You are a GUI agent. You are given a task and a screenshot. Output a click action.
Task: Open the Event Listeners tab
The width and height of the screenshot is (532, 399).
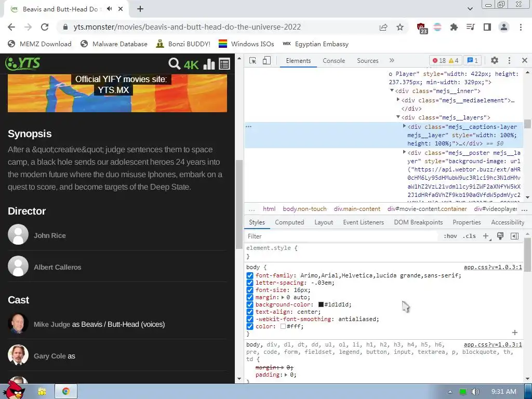point(363,222)
